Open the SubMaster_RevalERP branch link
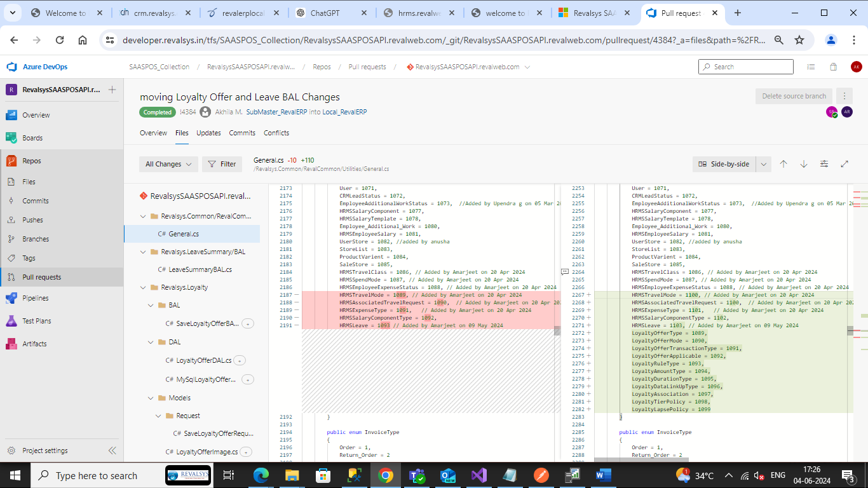 click(276, 112)
